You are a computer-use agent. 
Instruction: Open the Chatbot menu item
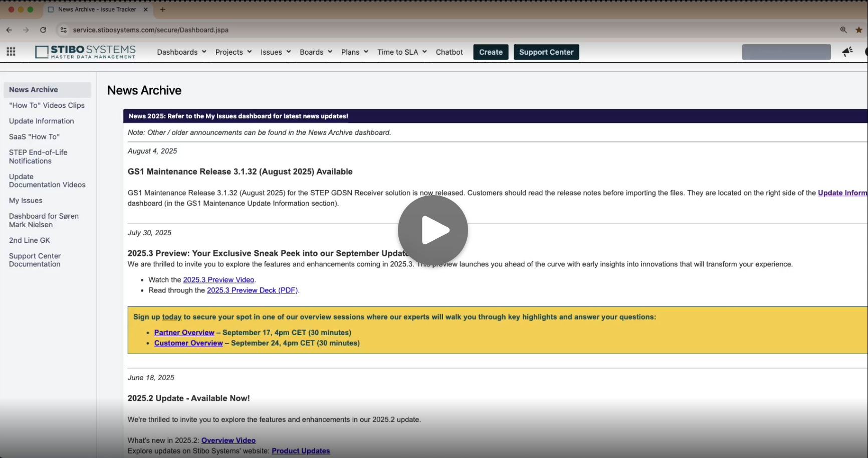pos(449,52)
